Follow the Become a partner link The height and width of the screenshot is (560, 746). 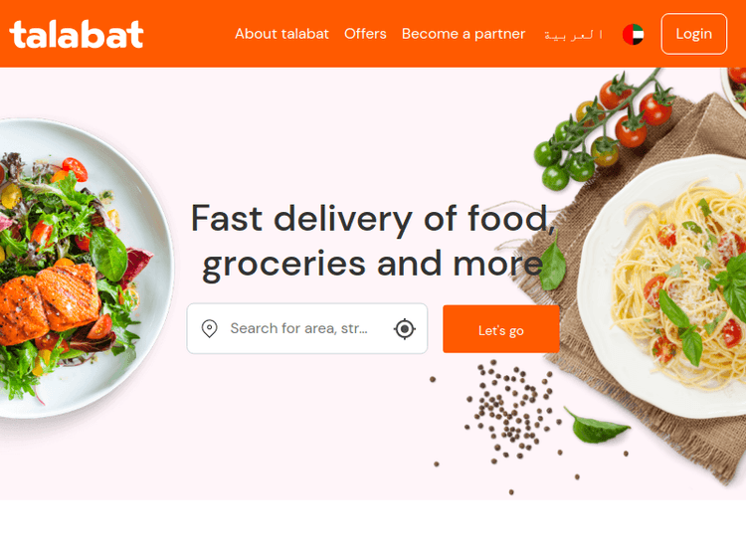[464, 34]
